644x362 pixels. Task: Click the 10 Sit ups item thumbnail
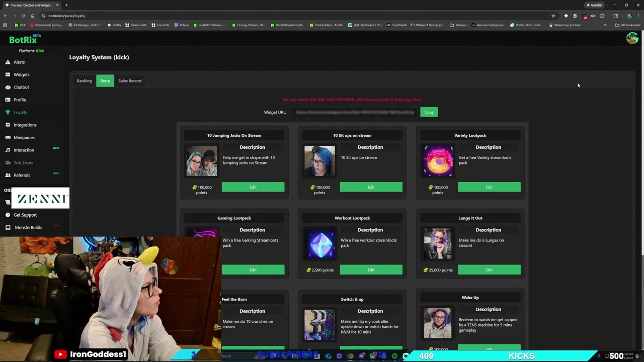319,161
